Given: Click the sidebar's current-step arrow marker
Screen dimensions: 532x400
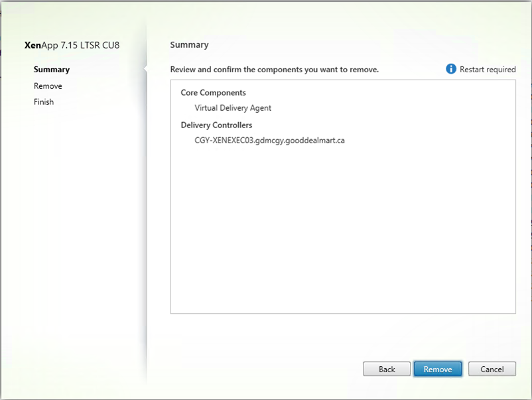Looking at the screenshot, I should pos(145,69).
